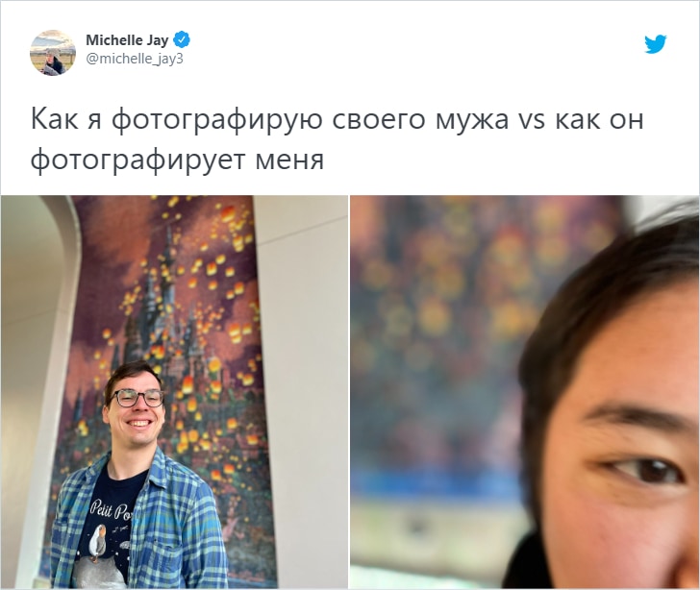Click the word 'vs' in the tweet
Viewport: 700px width, 590px height.
point(531,120)
